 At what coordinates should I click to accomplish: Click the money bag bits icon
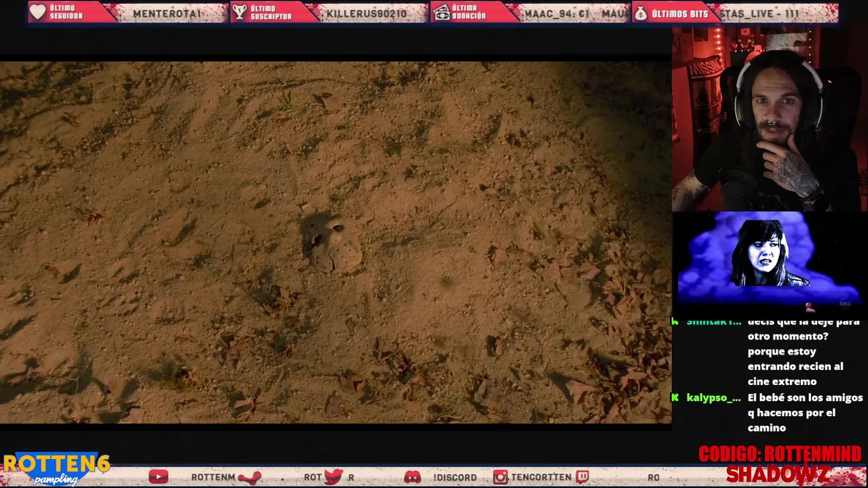pyautogui.click(x=641, y=12)
